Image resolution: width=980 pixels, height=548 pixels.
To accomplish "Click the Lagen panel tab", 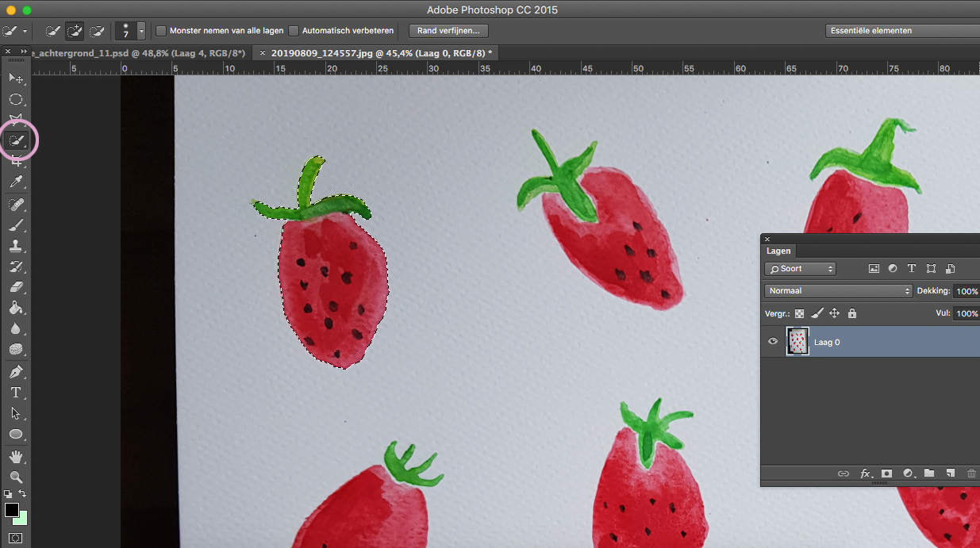I will [778, 251].
